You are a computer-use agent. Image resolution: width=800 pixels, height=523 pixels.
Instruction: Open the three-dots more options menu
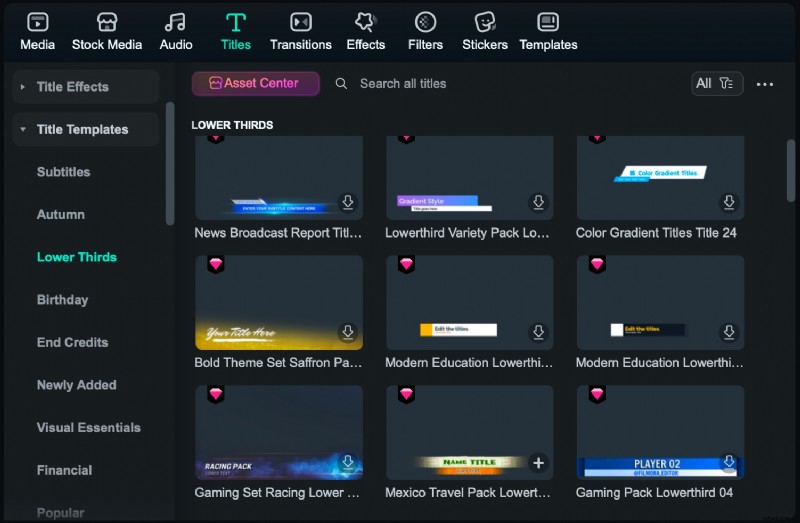click(x=764, y=84)
